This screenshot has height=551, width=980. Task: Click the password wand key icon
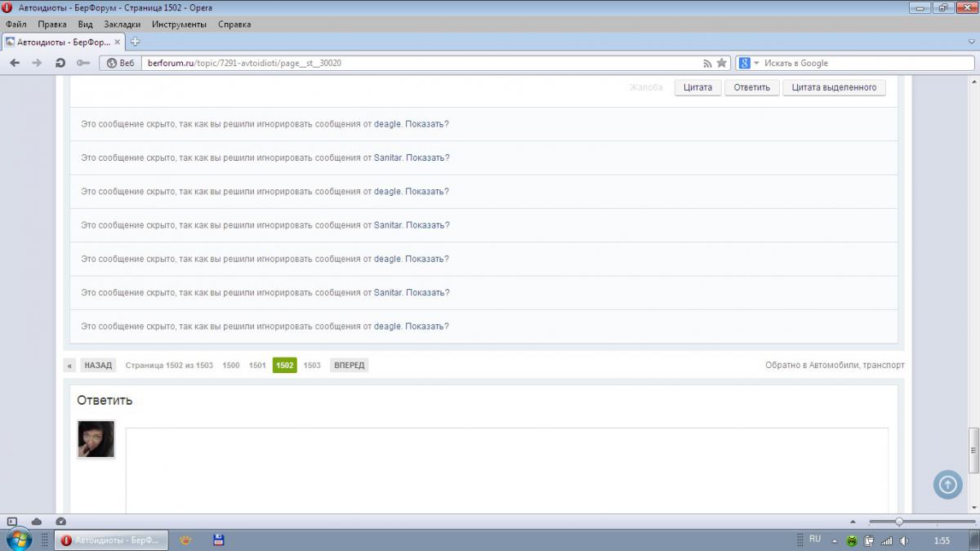tap(82, 63)
